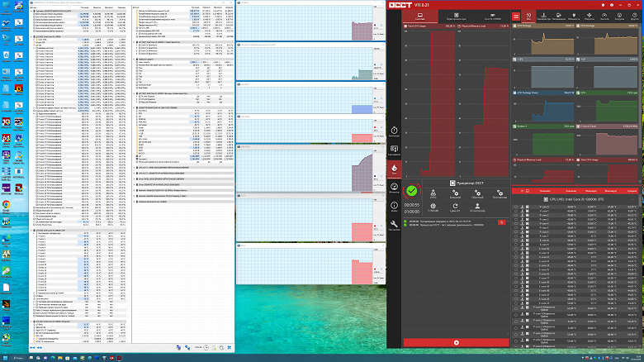
Task: Select the AVX2 instruction set test option
Action: [x=433, y=193]
